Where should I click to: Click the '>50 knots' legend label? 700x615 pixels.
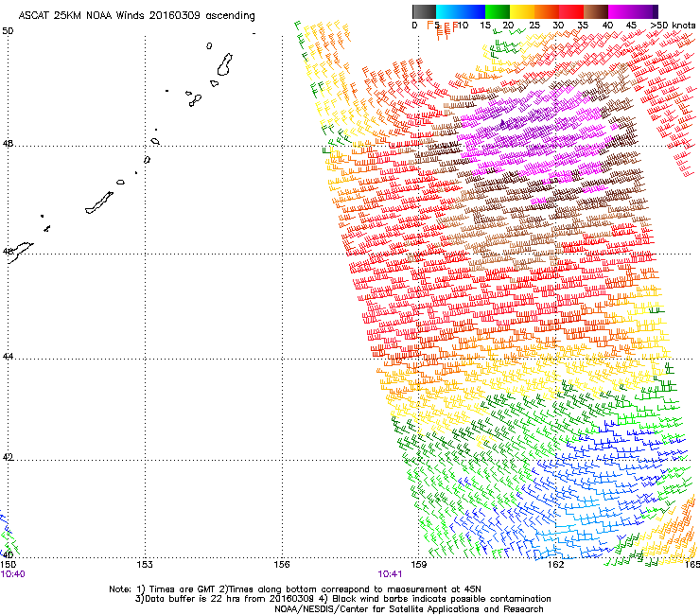coord(673,26)
